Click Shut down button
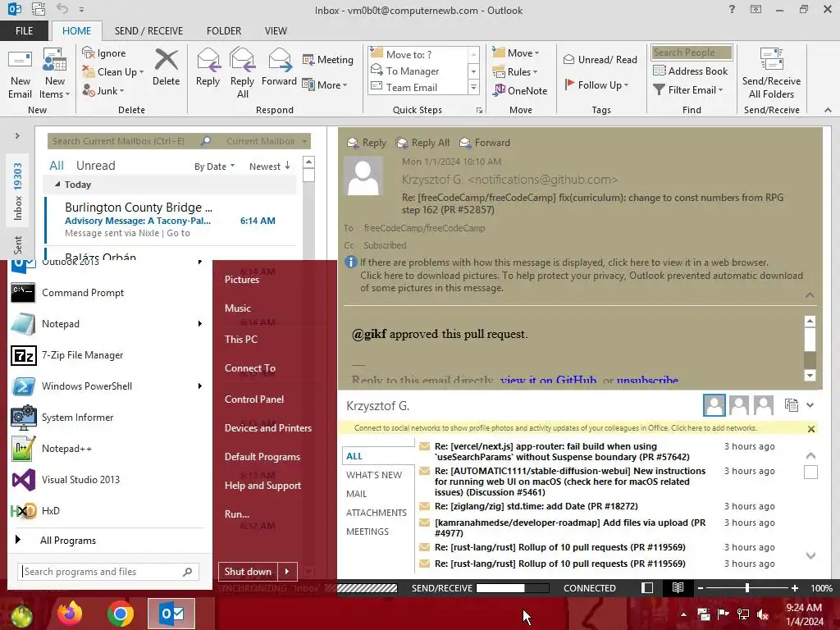This screenshot has width=840, height=630. coord(248,571)
